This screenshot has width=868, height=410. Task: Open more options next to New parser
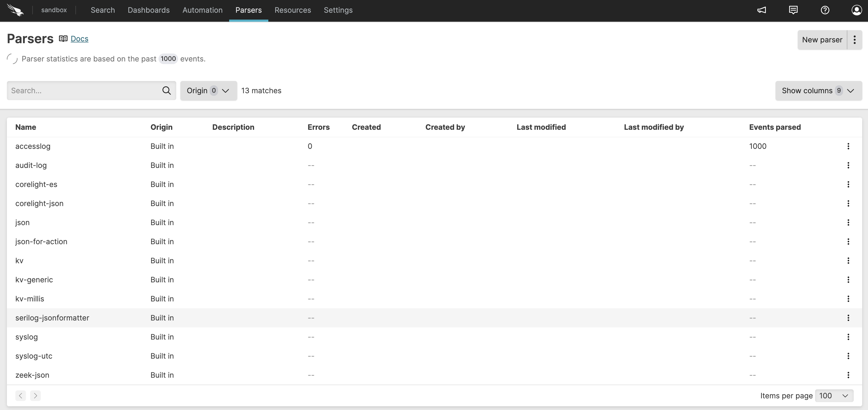(x=855, y=40)
